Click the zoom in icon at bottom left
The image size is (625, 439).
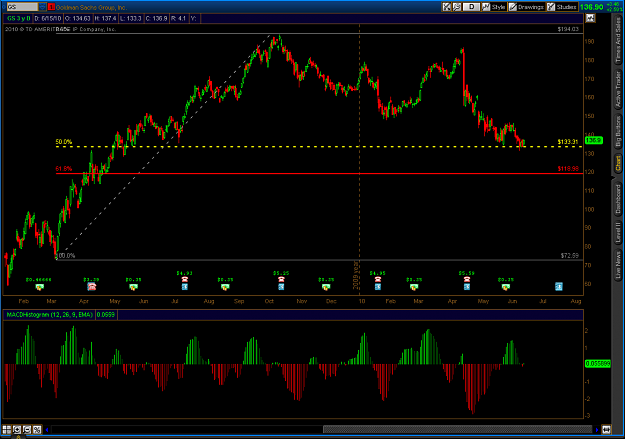point(17,429)
